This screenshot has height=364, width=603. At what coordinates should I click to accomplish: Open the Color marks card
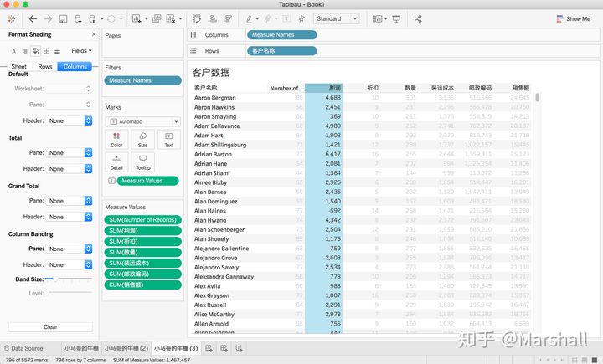(116, 140)
